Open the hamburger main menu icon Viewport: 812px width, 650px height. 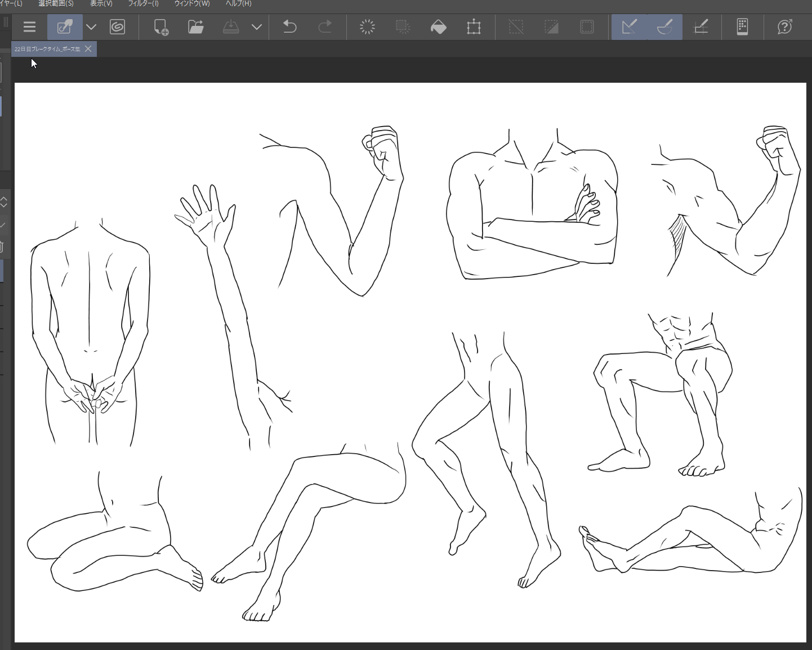pos(29,27)
